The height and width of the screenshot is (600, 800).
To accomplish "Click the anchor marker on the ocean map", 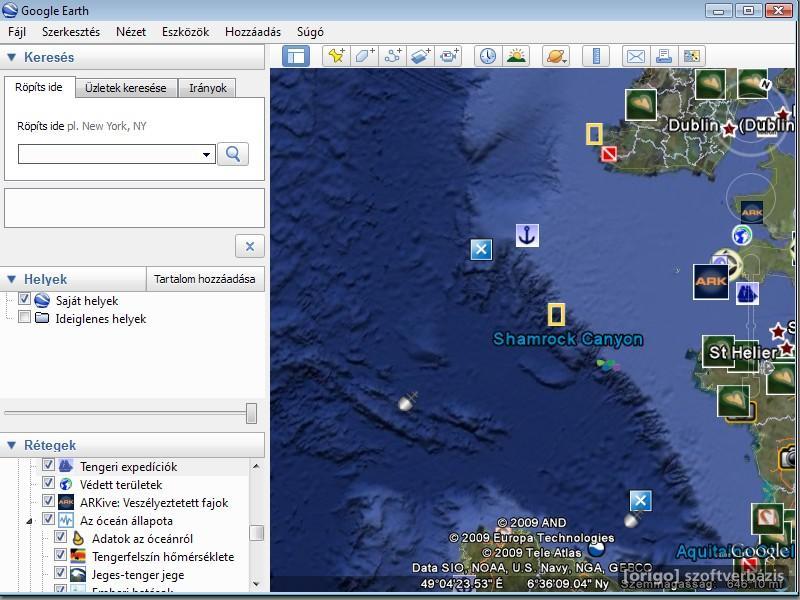I will point(527,236).
